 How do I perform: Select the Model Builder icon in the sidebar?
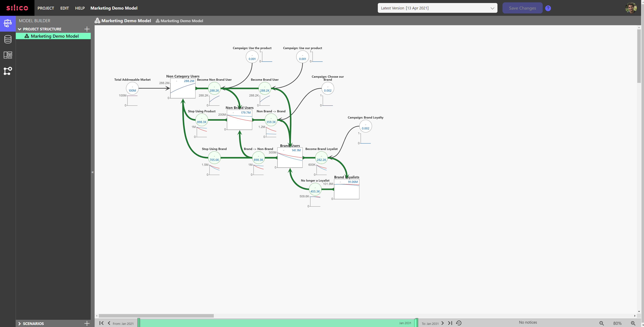(x=8, y=23)
